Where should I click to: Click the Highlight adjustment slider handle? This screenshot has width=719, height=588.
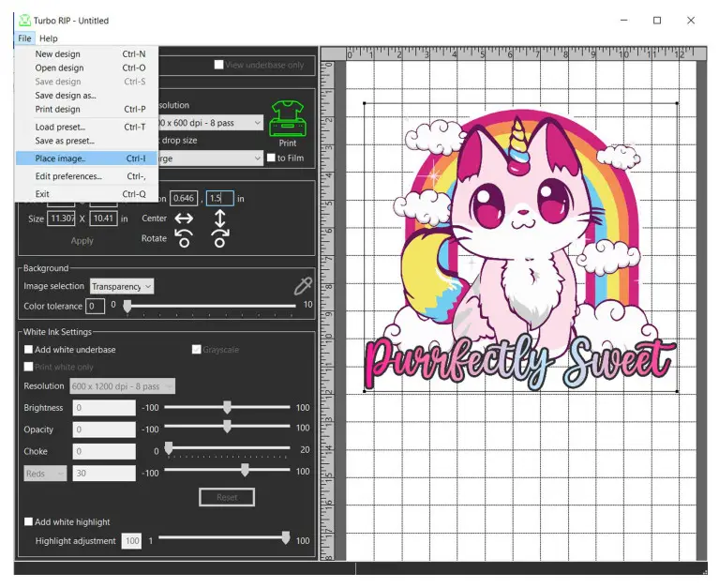tap(286, 537)
